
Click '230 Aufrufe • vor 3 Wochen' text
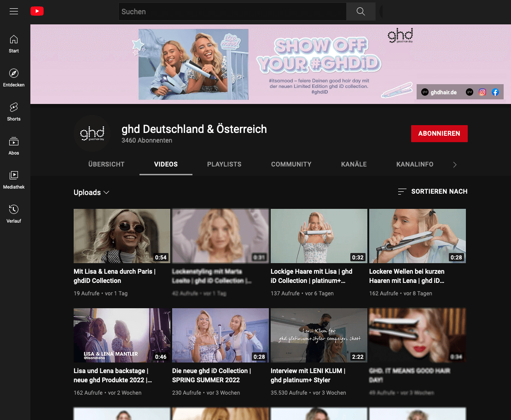pos(206,393)
